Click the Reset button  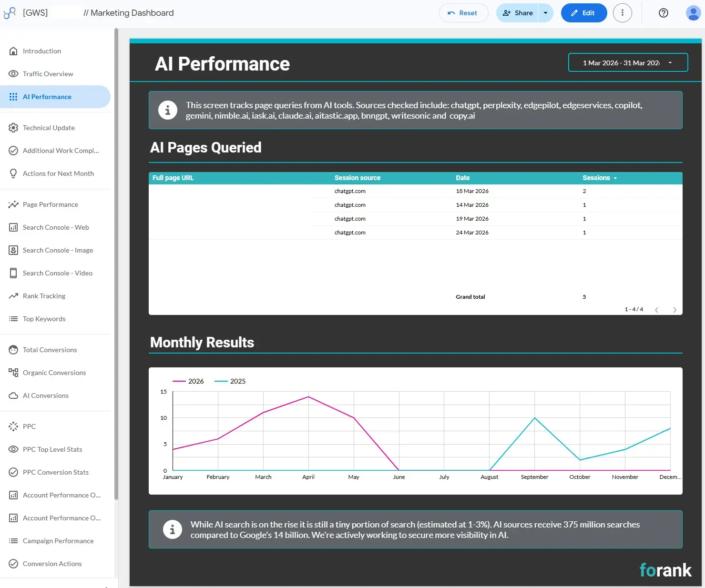tap(463, 13)
